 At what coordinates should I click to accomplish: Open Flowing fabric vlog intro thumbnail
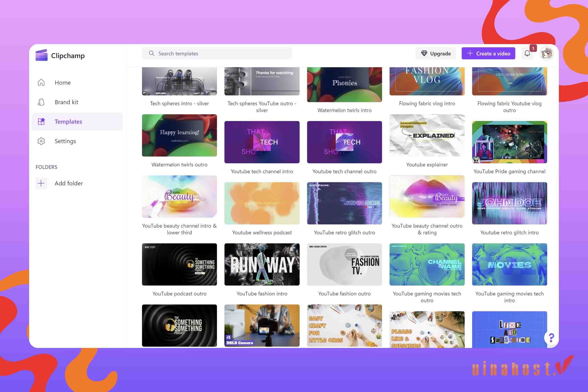[x=427, y=81]
